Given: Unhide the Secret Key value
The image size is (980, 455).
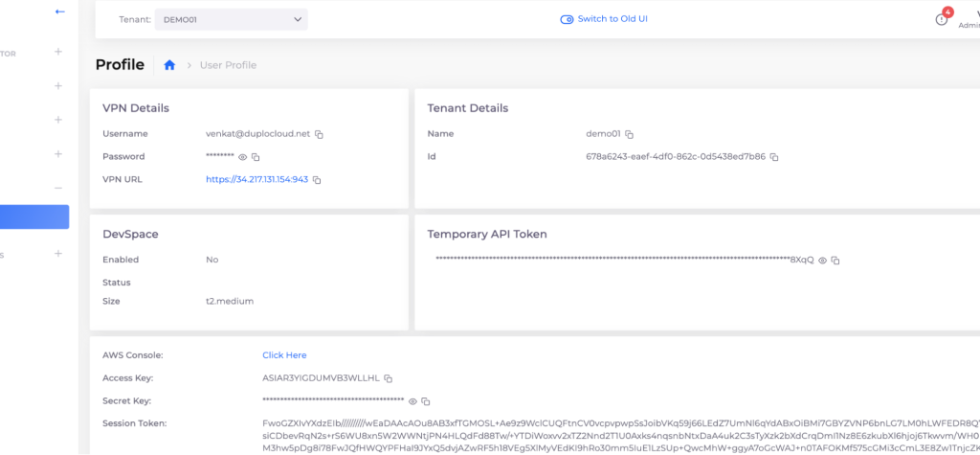Looking at the screenshot, I should [412, 401].
